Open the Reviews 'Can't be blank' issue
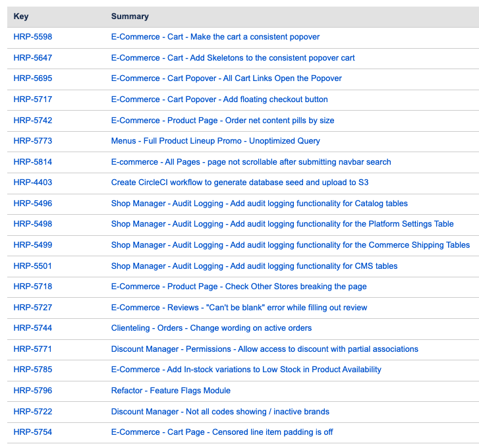479x448 pixels. point(239,308)
